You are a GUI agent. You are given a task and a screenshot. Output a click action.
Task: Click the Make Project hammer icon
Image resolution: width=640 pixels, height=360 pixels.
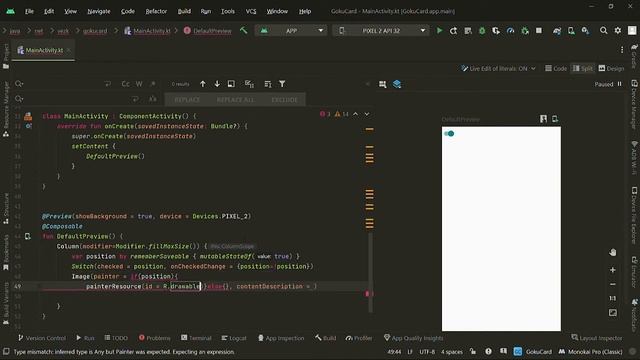click(244, 31)
